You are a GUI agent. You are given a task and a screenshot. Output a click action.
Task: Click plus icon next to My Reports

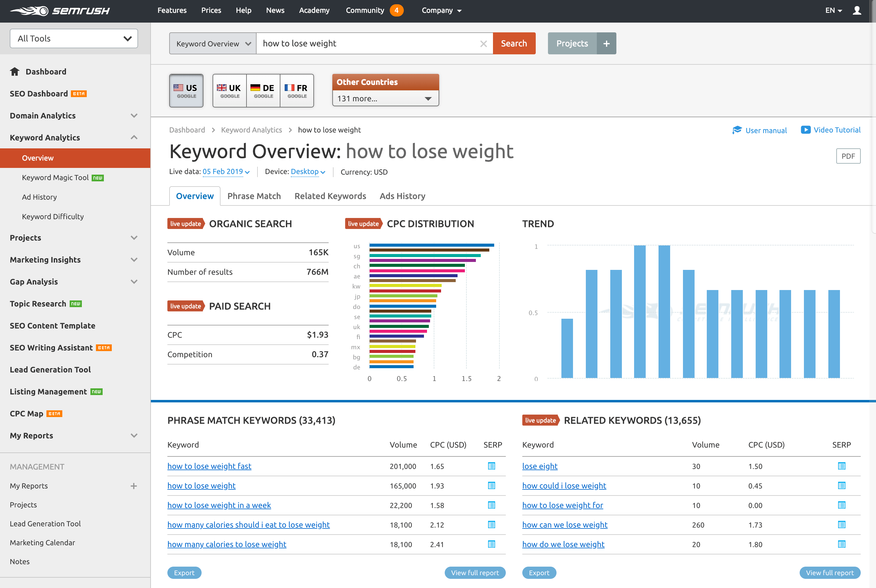[x=133, y=486]
